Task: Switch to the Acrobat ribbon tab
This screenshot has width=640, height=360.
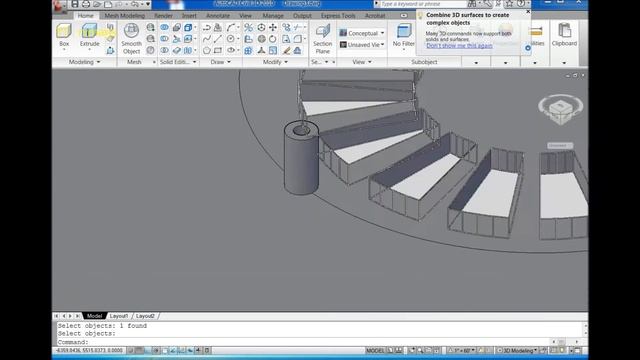Action: (x=375, y=16)
